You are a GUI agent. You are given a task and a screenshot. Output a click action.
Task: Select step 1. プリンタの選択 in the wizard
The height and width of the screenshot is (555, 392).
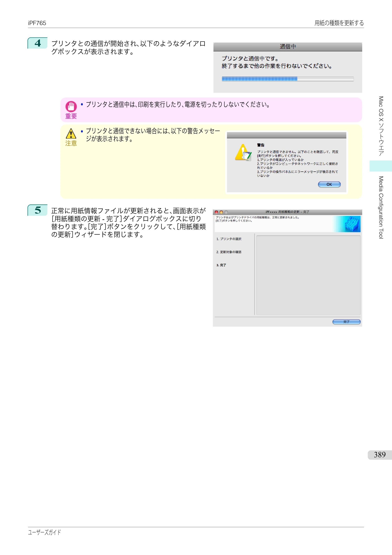[229, 239]
